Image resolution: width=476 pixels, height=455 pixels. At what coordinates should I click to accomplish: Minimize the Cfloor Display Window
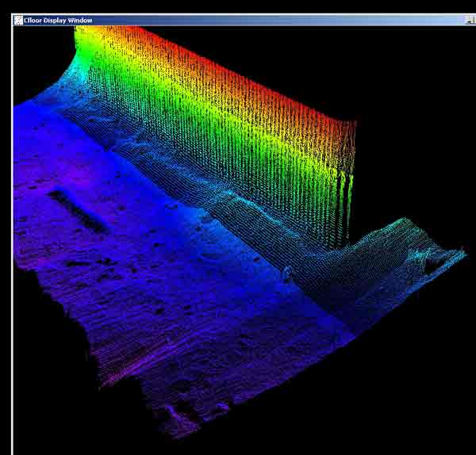tap(470, 21)
